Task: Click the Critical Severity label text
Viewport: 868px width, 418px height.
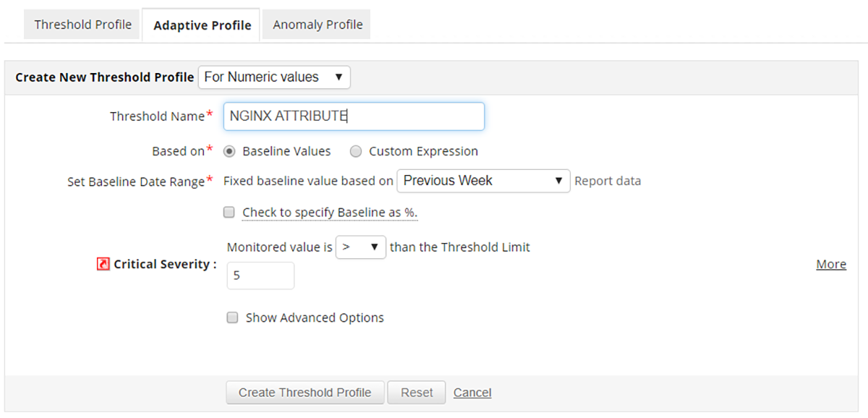Action: tap(165, 265)
